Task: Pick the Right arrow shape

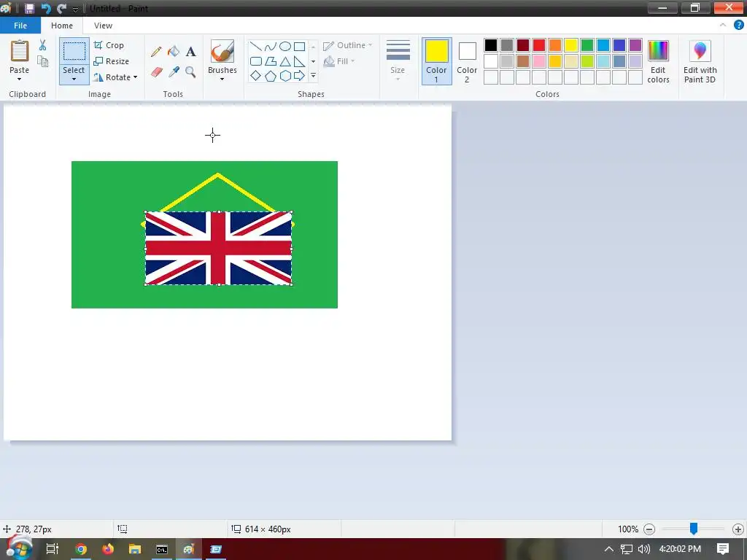Action: point(299,76)
